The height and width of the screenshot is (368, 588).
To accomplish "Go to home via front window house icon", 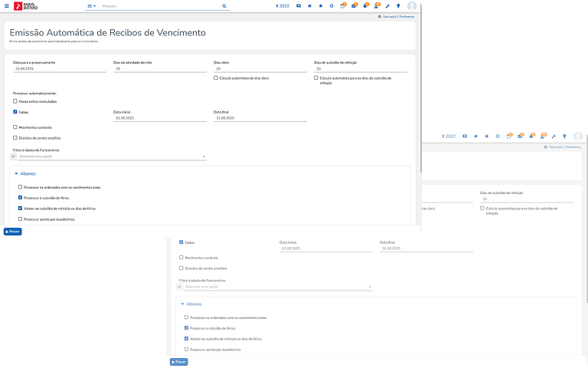I will 309,5.
